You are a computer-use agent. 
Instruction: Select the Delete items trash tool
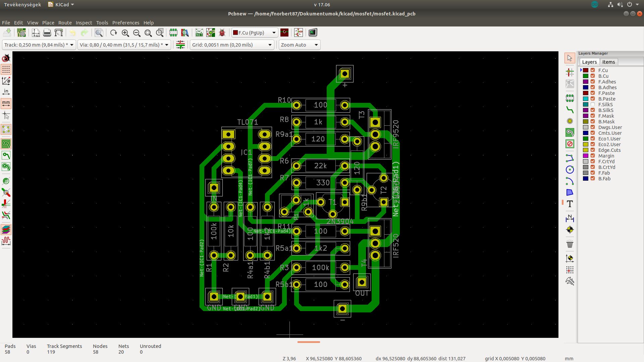[570, 244]
